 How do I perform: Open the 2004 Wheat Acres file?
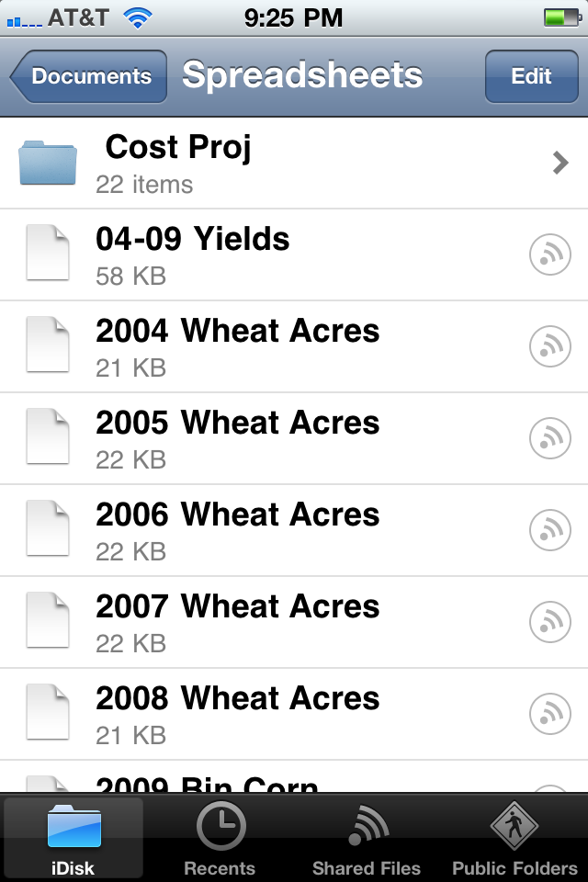coord(238,346)
